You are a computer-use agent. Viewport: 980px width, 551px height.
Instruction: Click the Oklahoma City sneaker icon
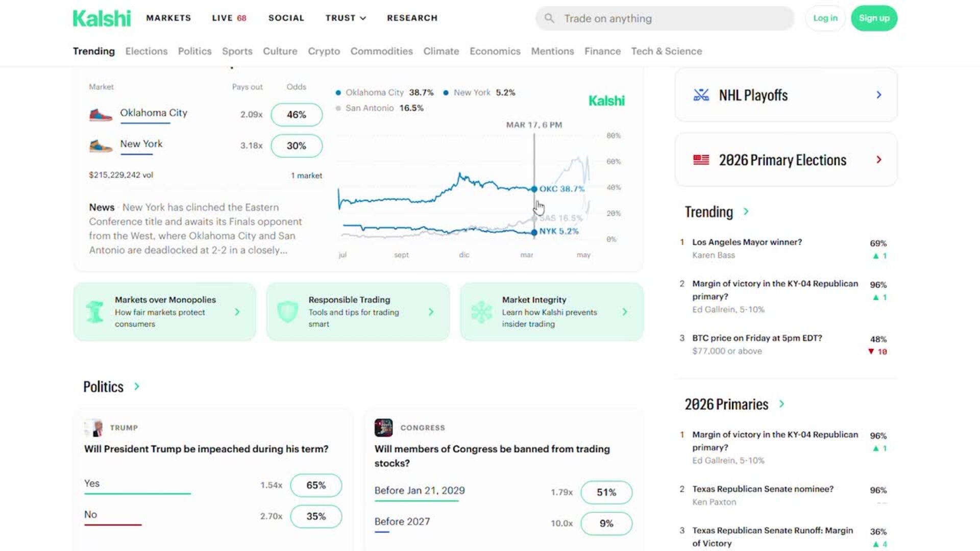[101, 114]
